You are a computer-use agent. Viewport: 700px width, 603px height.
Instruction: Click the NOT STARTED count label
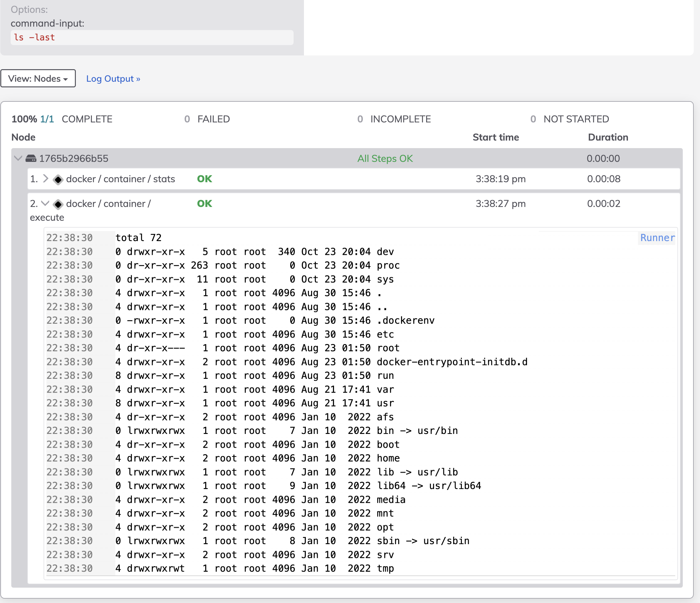pyautogui.click(x=576, y=119)
